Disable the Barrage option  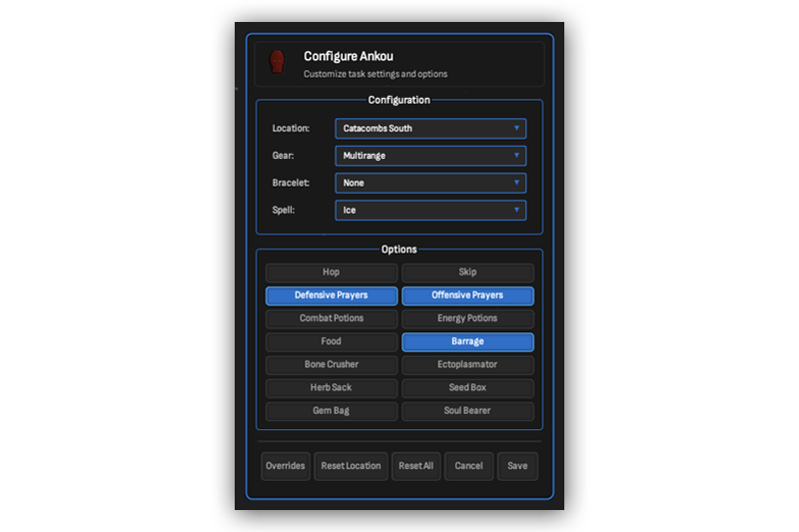tap(467, 341)
